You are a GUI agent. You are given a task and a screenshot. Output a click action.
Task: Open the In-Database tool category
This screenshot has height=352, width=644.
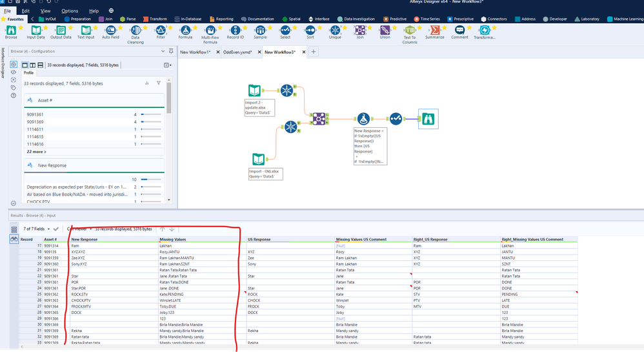188,19
